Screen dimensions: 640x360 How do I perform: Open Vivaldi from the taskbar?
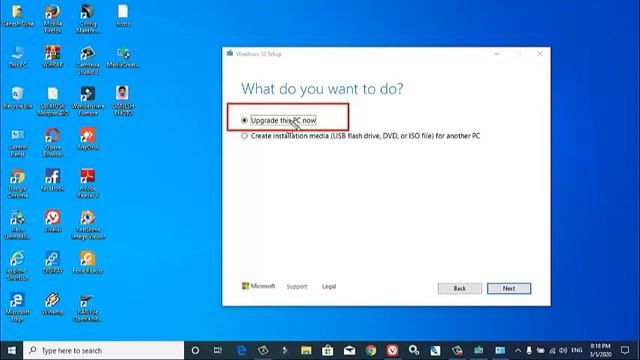(x=392, y=350)
